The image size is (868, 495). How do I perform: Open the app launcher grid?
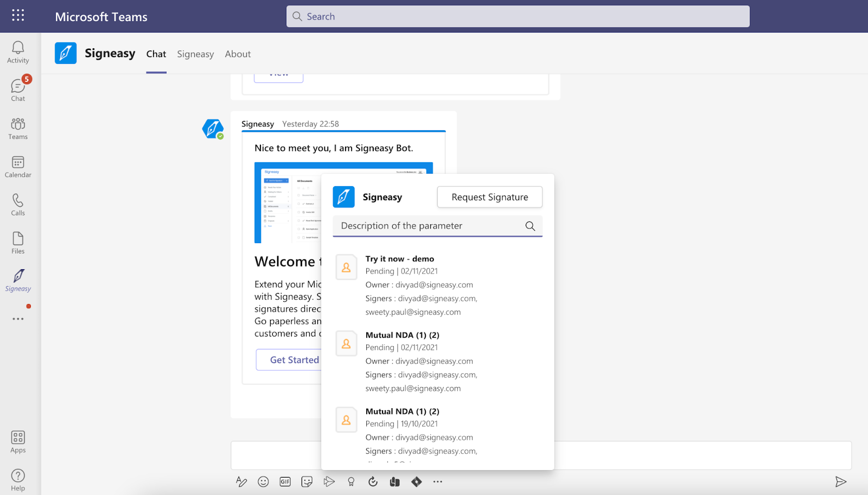18,15
